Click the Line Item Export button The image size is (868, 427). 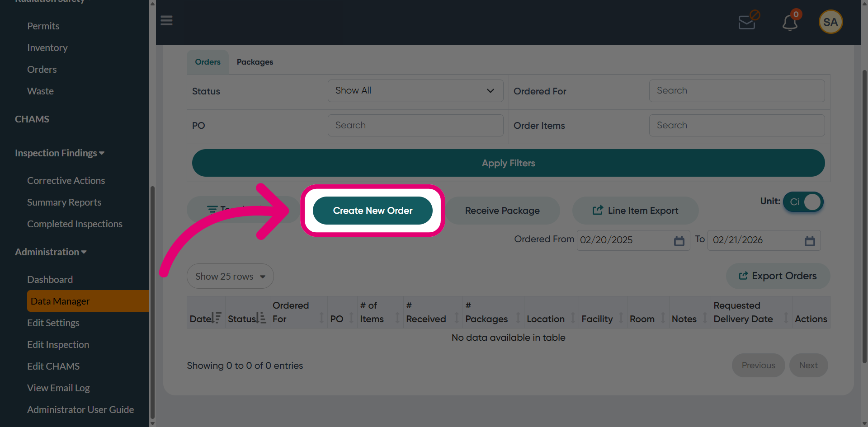[636, 211]
